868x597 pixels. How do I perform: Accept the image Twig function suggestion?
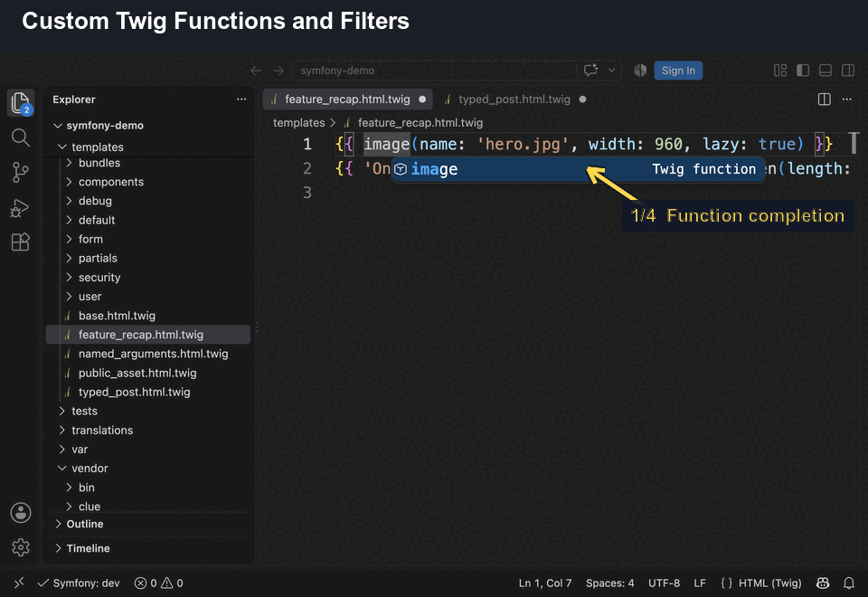coord(578,169)
